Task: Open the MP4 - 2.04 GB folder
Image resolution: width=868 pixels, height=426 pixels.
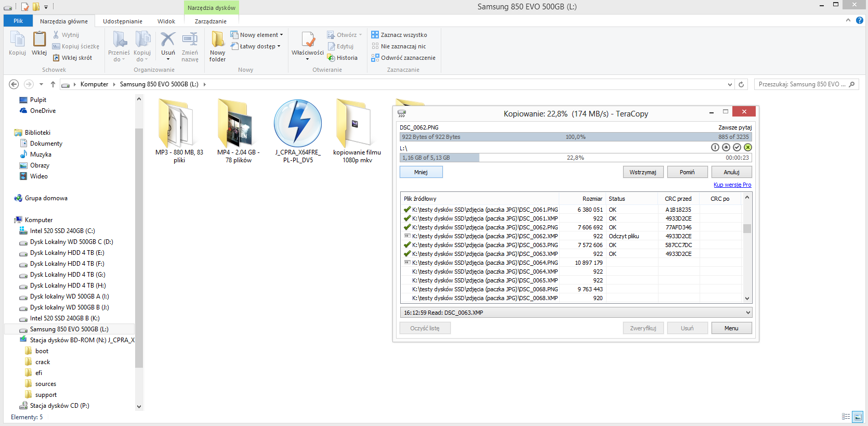Action: pos(239,131)
